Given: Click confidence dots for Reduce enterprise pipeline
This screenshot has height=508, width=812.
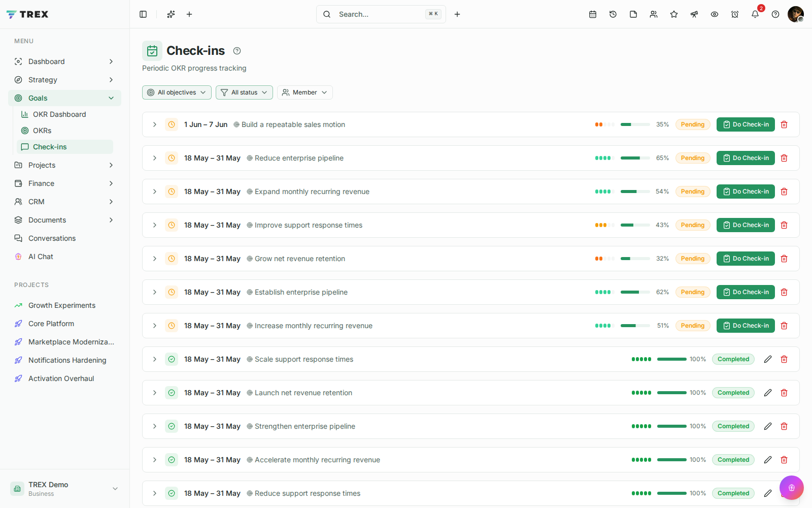Looking at the screenshot, I should 605,158.
